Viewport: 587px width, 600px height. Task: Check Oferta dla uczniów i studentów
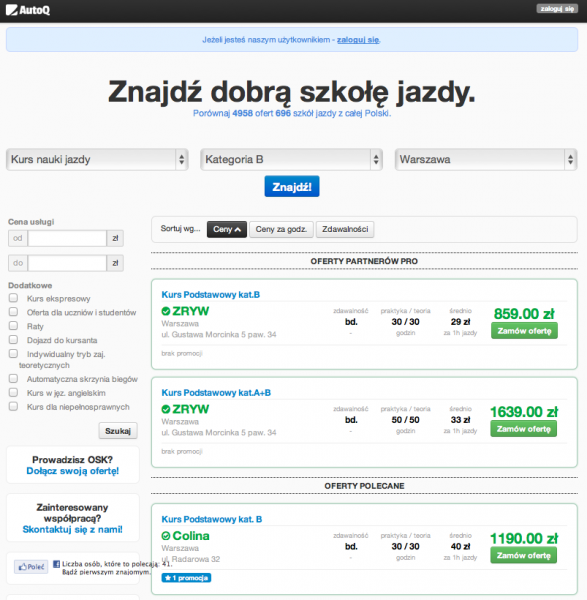click(x=13, y=311)
